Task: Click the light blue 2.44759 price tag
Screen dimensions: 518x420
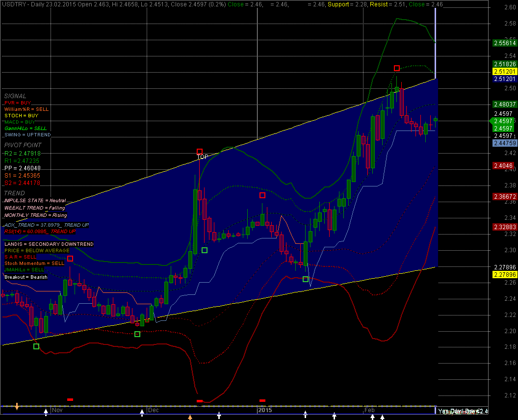Action: 504,143
